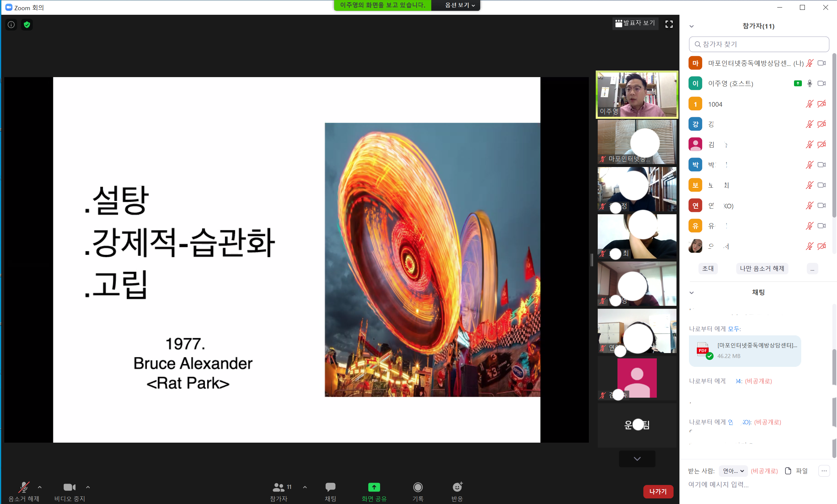Screen dimensions: 837x504
Task: Collapse the 참가자(11) panel chevron
Action: (692, 26)
